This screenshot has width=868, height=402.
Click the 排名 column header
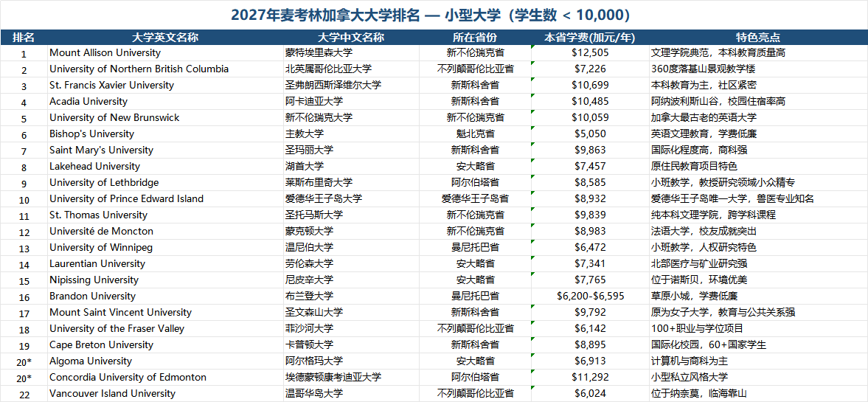(24, 38)
